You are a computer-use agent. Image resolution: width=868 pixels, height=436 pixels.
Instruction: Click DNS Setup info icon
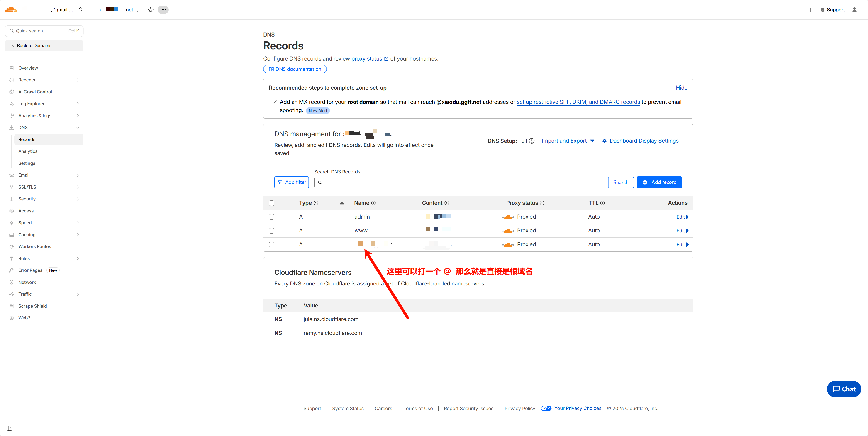coord(532,141)
